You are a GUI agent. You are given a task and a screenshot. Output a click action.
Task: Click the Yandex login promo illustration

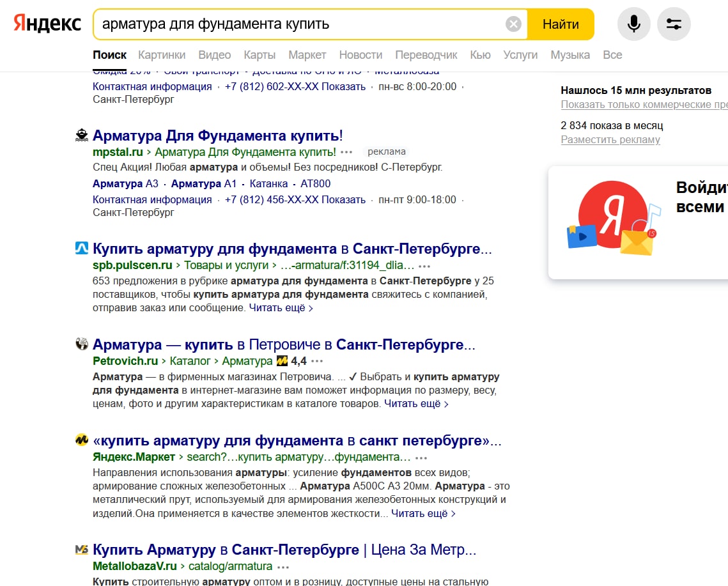614,219
